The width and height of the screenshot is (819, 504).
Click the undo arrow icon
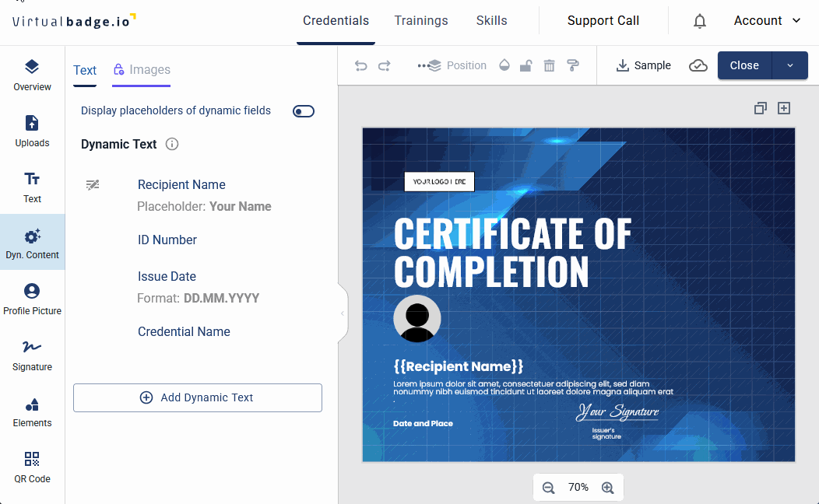pos(360,66)
